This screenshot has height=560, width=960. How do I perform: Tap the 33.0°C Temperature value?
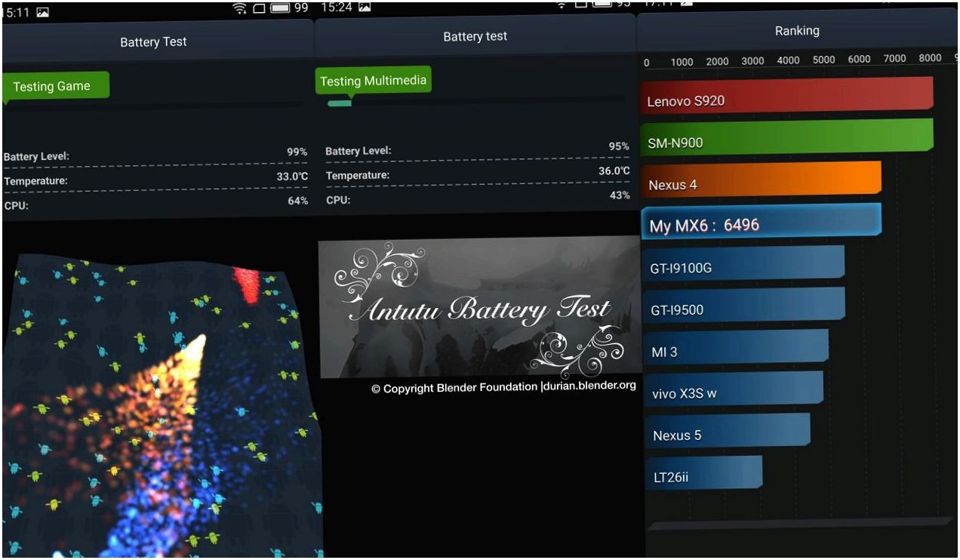(292, 177)
